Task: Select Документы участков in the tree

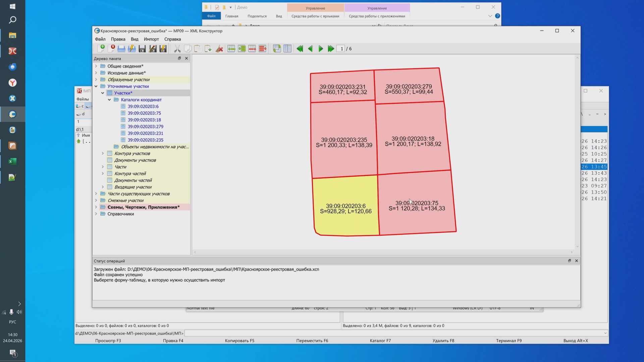Action: point(135,160)
